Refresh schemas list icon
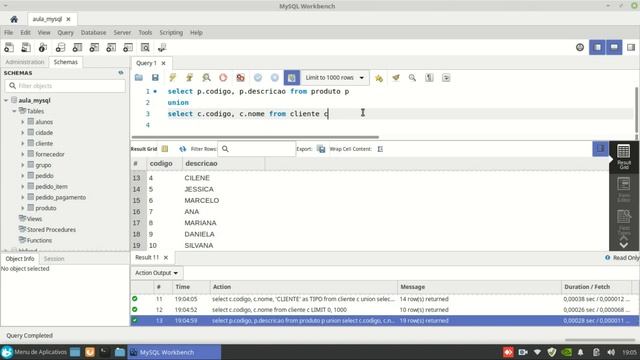 121,73
